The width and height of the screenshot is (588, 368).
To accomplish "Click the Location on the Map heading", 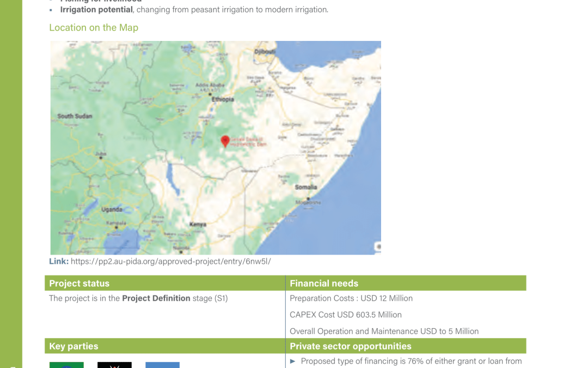I will [94, 28].
